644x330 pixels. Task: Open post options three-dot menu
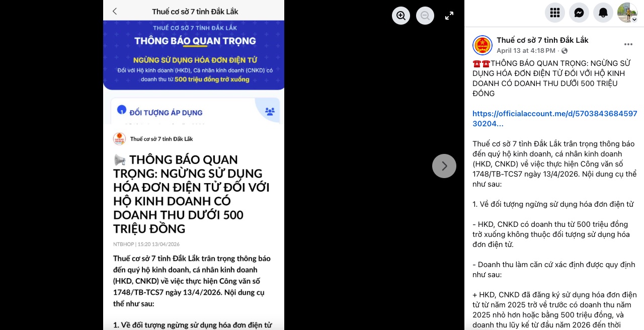(628, 44)
